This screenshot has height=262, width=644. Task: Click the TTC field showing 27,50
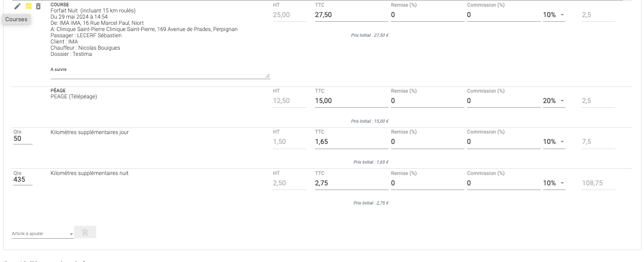coord(351,15)
